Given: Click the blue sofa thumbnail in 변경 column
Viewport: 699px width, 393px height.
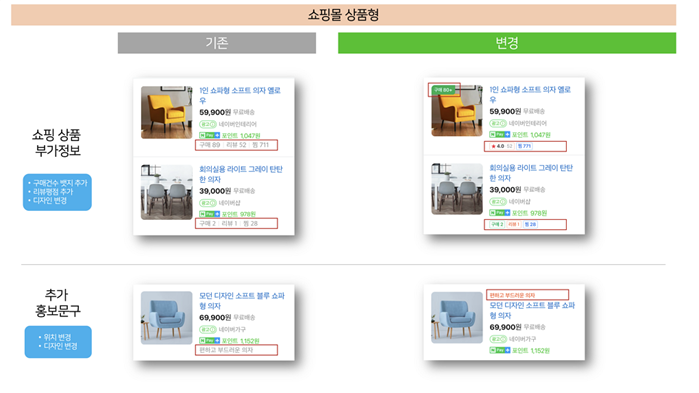Looking at the screenshot, I should pos(457,318).
